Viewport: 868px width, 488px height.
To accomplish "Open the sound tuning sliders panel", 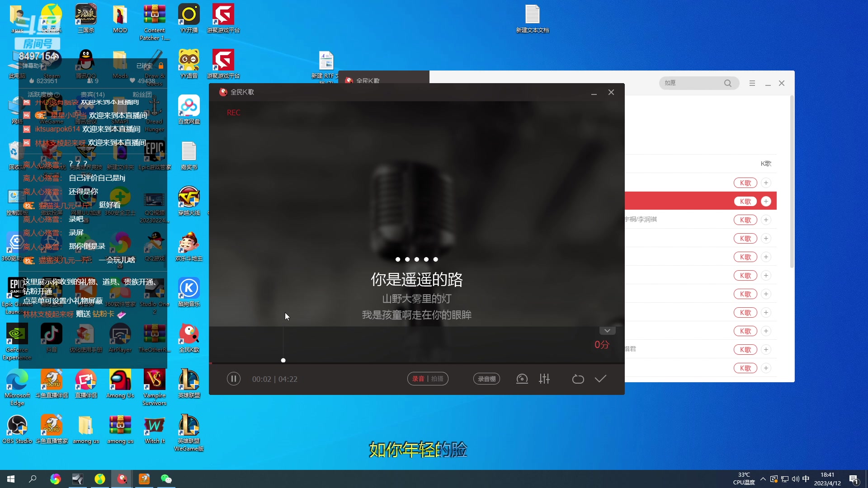I will pos(544,379).
